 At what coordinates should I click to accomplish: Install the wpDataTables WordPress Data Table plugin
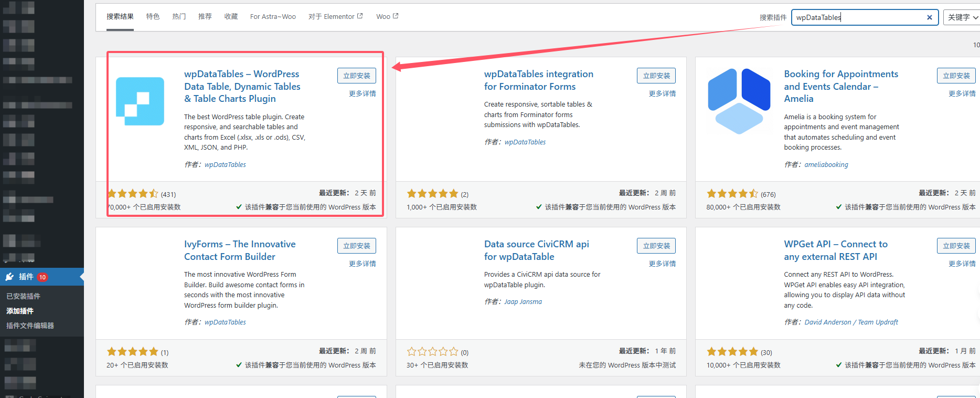pyautogui.click(x=357, y=76)
